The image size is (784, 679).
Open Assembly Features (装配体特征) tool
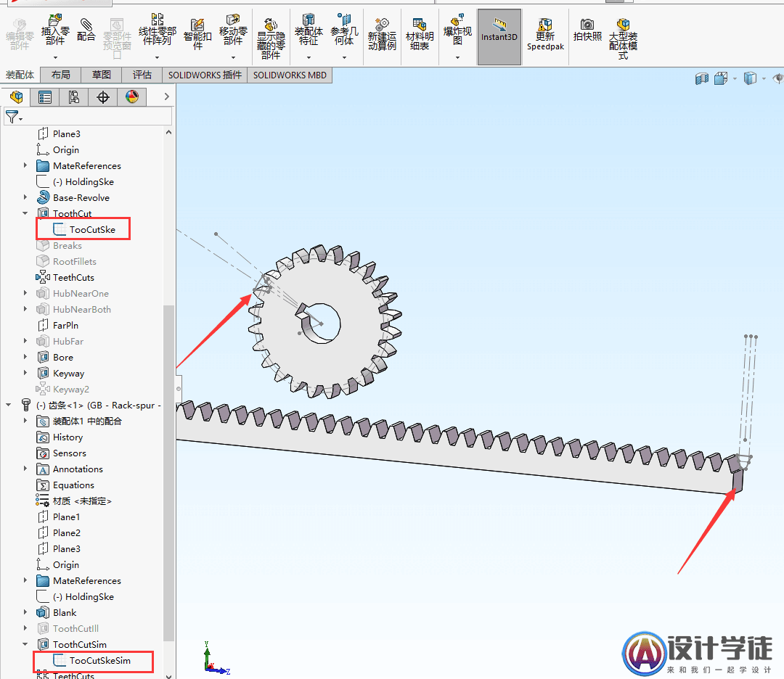click(x=309, y=30)
